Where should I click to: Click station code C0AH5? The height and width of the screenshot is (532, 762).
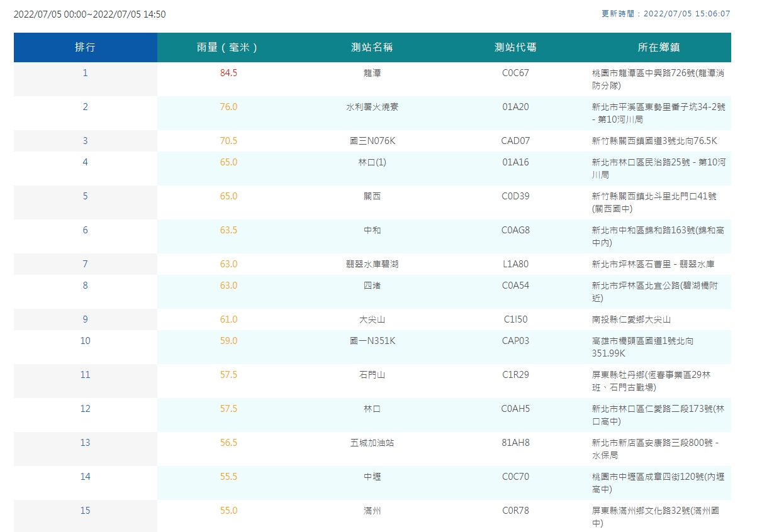click(x=515, y=409)
